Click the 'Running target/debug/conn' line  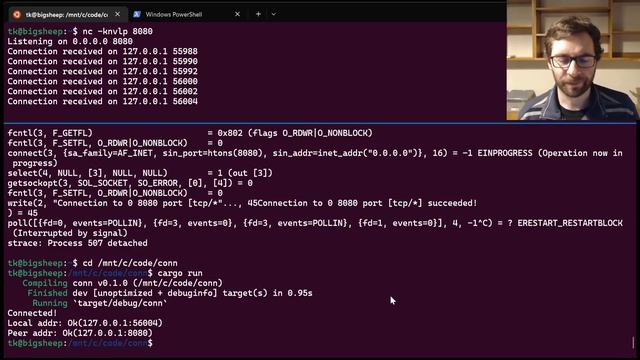click(100, 303)
